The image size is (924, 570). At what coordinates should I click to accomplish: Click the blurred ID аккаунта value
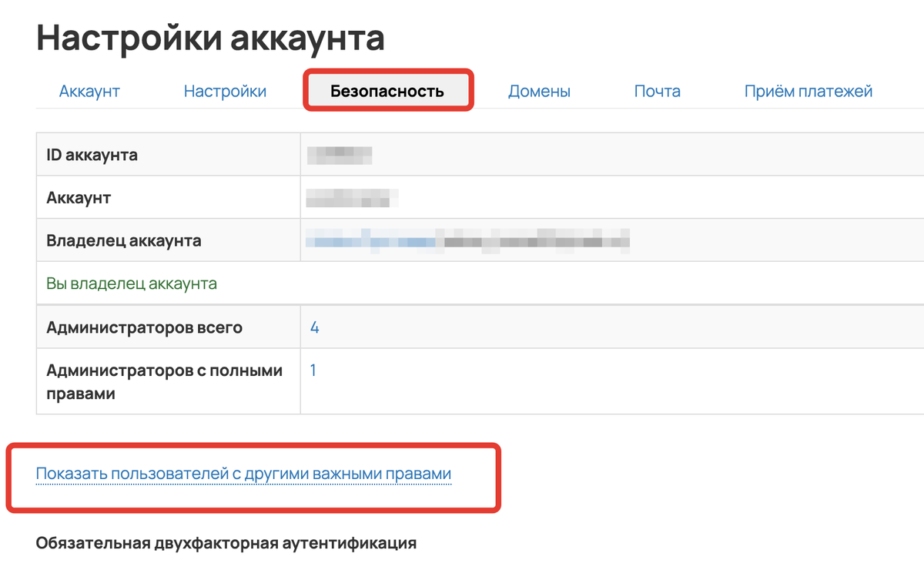[340, 155]
